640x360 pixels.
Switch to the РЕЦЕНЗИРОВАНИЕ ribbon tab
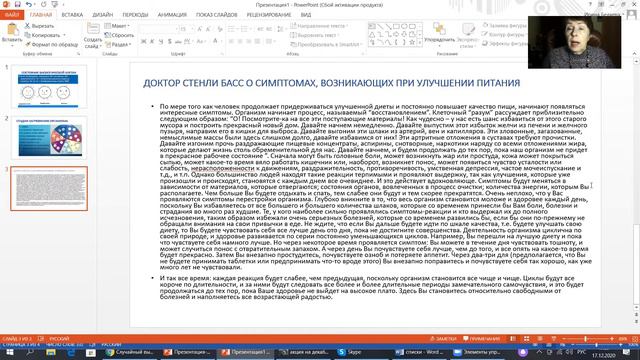coord(269,15)
